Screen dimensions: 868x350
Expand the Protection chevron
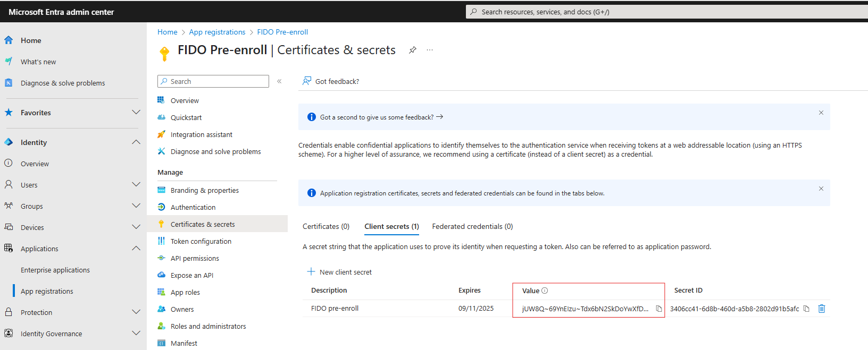(x=136, y=312)
